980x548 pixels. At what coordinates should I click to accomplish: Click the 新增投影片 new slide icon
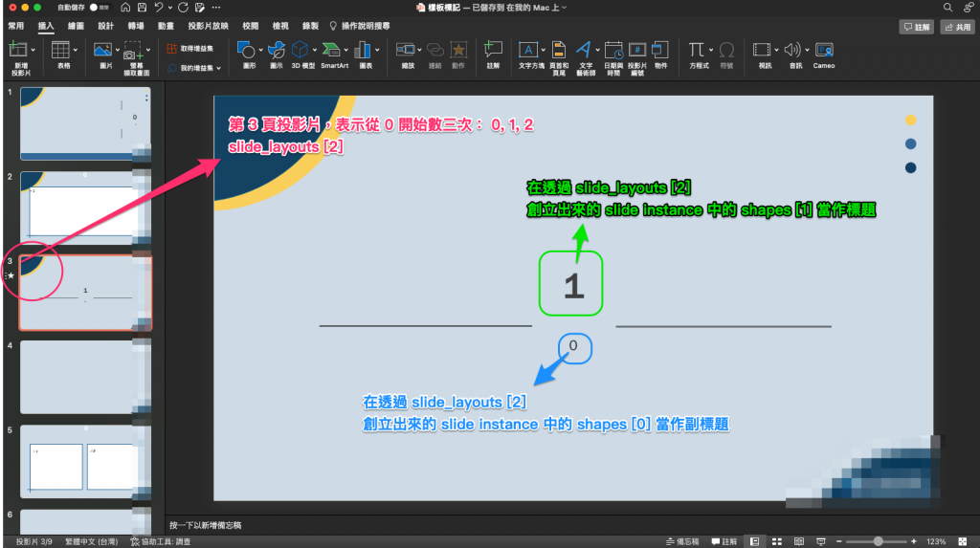(18, 50)
